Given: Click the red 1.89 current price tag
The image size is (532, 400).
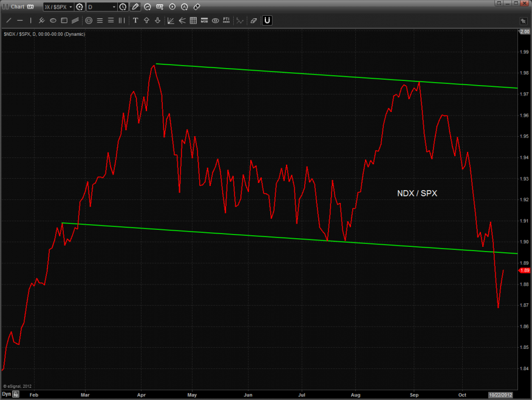Looking at the screenshot, I should [525, 271].
